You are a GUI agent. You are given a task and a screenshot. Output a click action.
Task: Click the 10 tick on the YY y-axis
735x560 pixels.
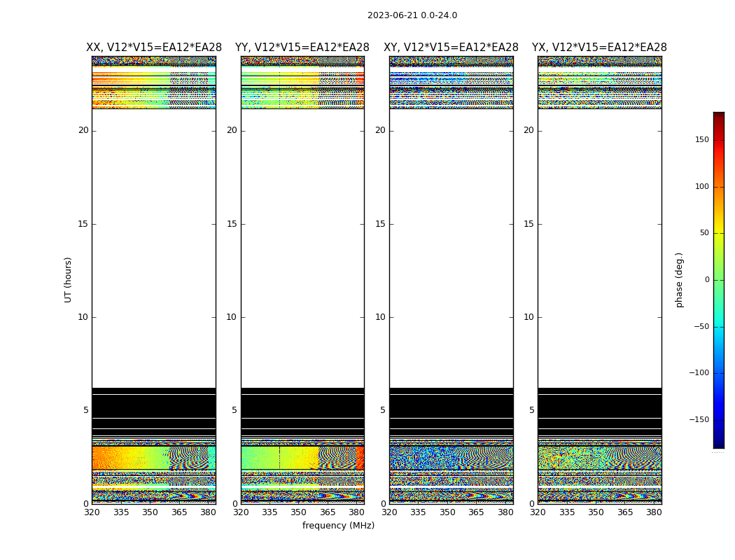232,317
